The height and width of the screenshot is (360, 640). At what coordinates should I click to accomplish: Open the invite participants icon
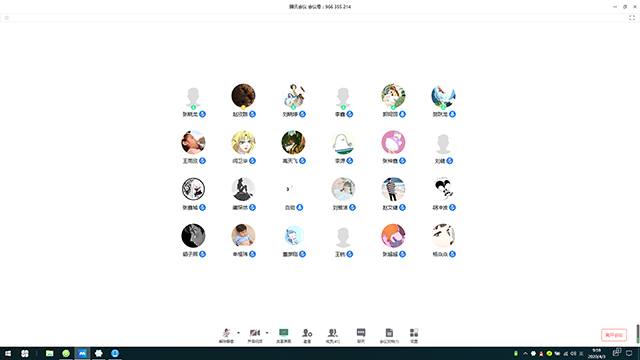[307, 336]
